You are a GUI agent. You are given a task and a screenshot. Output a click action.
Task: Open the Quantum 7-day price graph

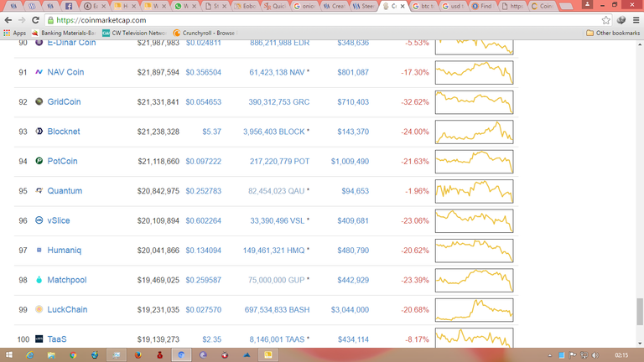point(474,191)
